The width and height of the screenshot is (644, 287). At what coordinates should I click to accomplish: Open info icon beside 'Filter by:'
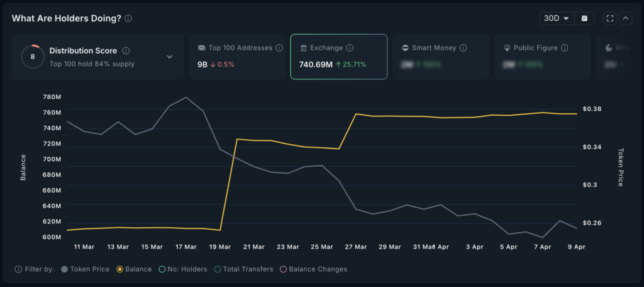coord(18,269)
